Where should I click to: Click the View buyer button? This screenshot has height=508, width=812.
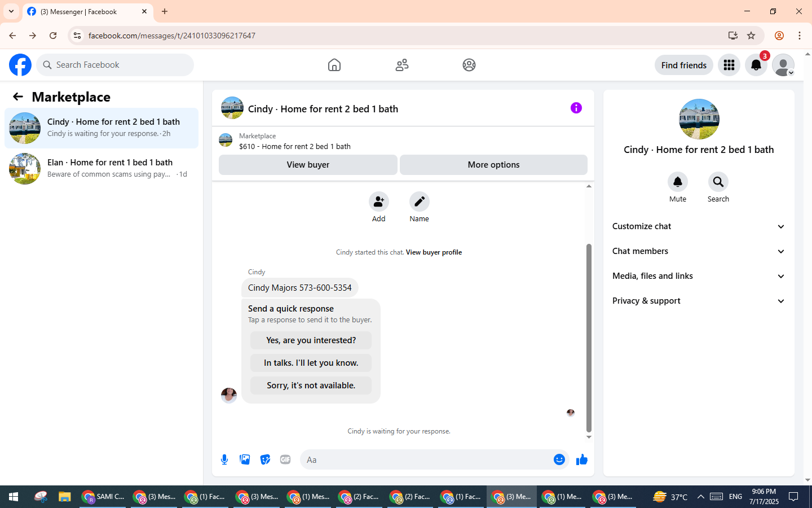click(308, 165)
